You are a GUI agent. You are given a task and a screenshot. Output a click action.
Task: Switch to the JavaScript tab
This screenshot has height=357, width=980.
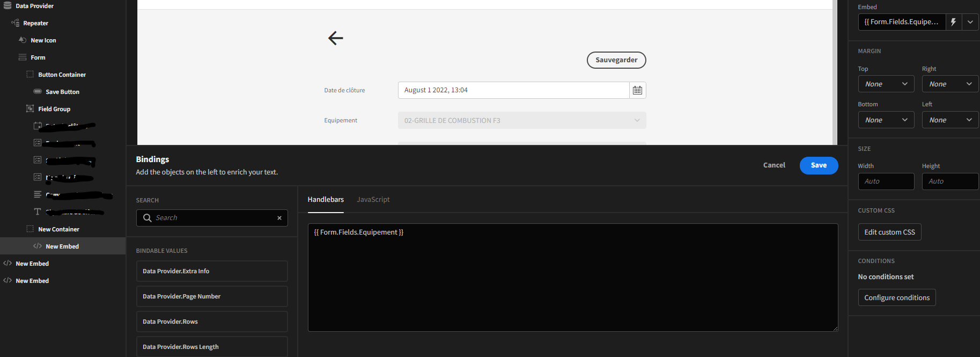click(x=373, y=199)
